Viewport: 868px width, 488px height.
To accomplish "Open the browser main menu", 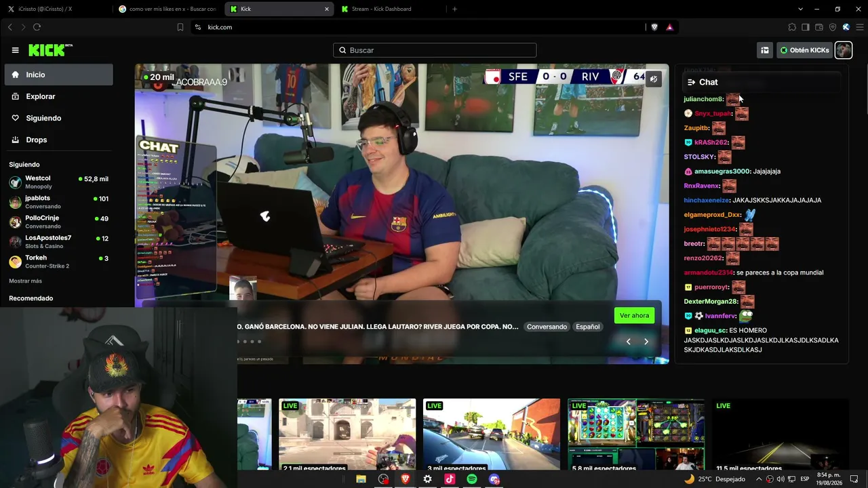I will click(x=860, y=27).
